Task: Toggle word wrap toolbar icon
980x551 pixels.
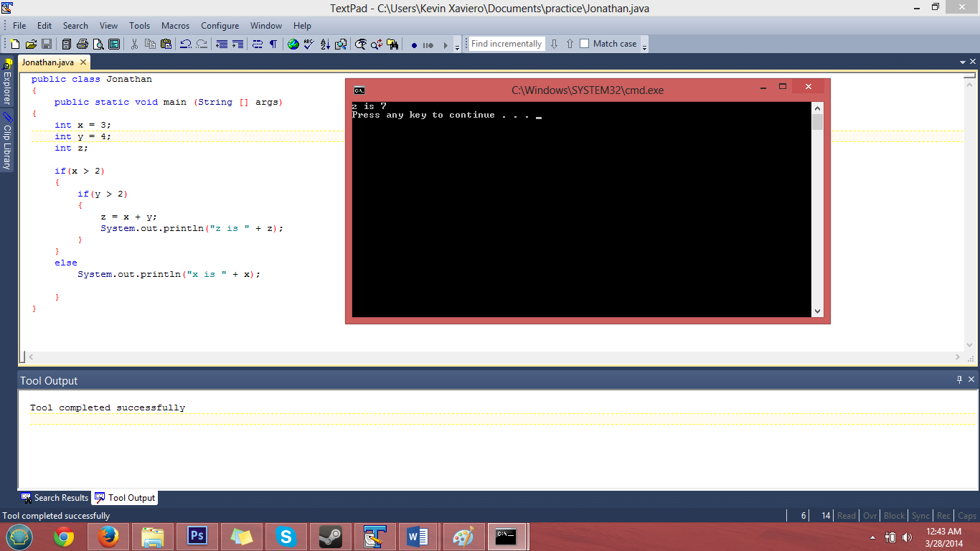Action: (258, 44)
